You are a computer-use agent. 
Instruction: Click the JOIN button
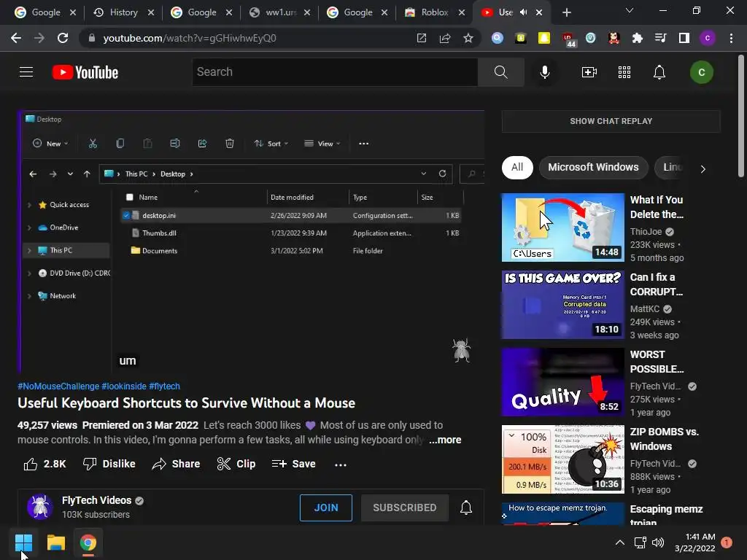(326, 507)
